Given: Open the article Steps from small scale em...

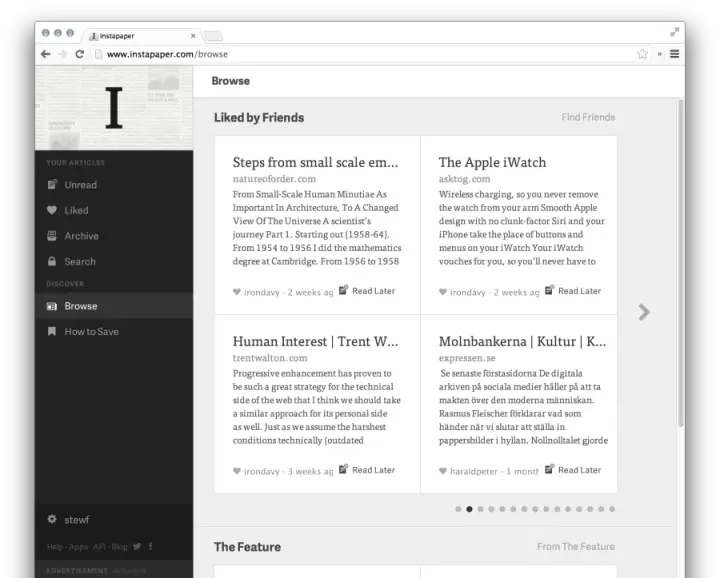Looking at the screenshot, I should point(315,162).
